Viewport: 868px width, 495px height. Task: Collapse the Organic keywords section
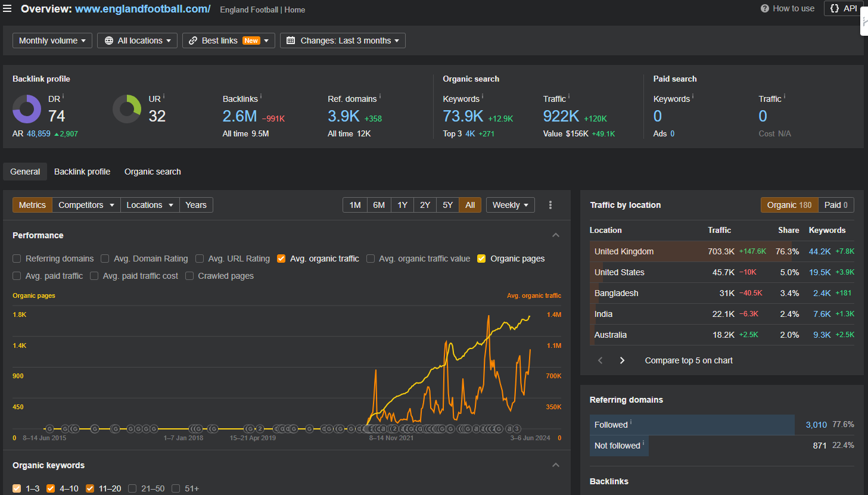(x=556, y=465)
